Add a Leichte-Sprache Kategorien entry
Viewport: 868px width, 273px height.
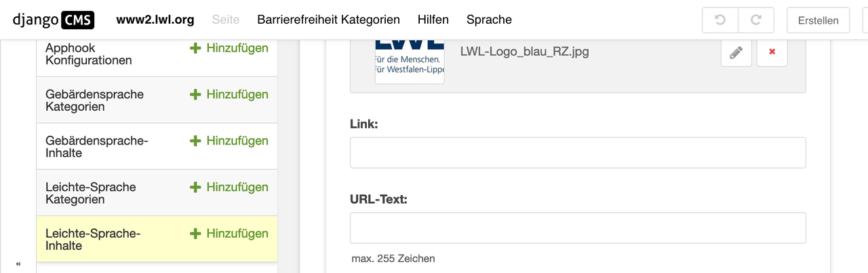229,187
